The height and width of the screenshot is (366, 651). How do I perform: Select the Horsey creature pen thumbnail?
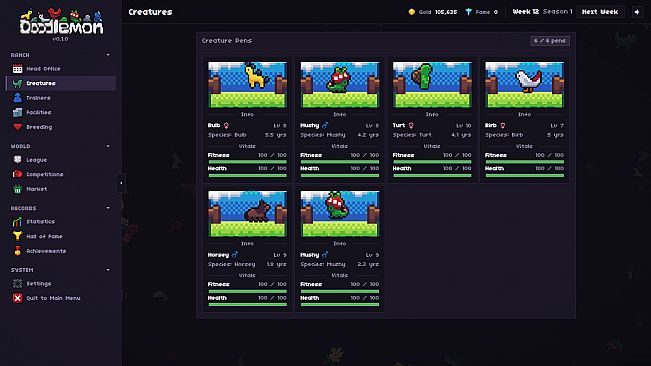tap(247, 214)
